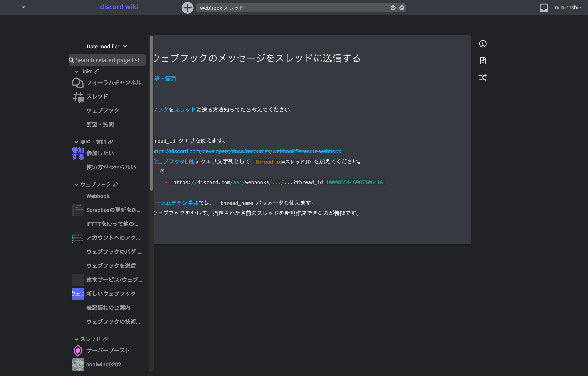The image size is (588, 376).
Task: Open the page info icon
Action: [x=483, y=44]
